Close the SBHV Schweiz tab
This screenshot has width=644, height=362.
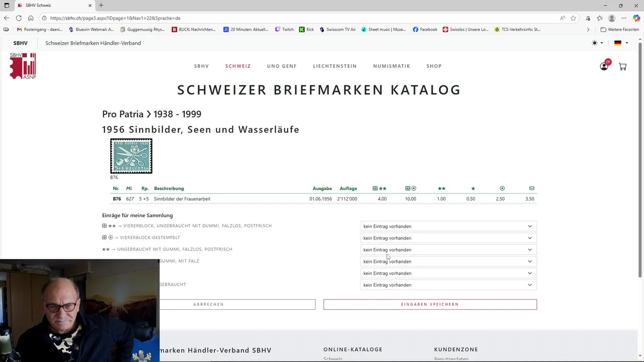(x=90, y=6)
